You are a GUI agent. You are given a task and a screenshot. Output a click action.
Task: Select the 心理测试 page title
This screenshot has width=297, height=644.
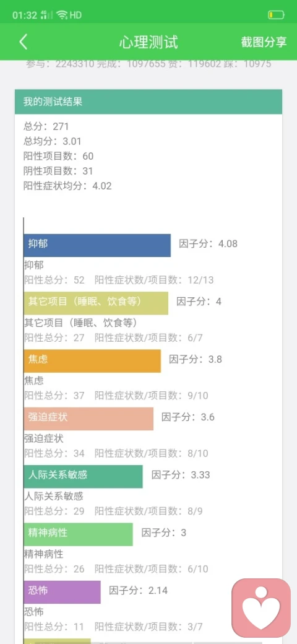148,42
